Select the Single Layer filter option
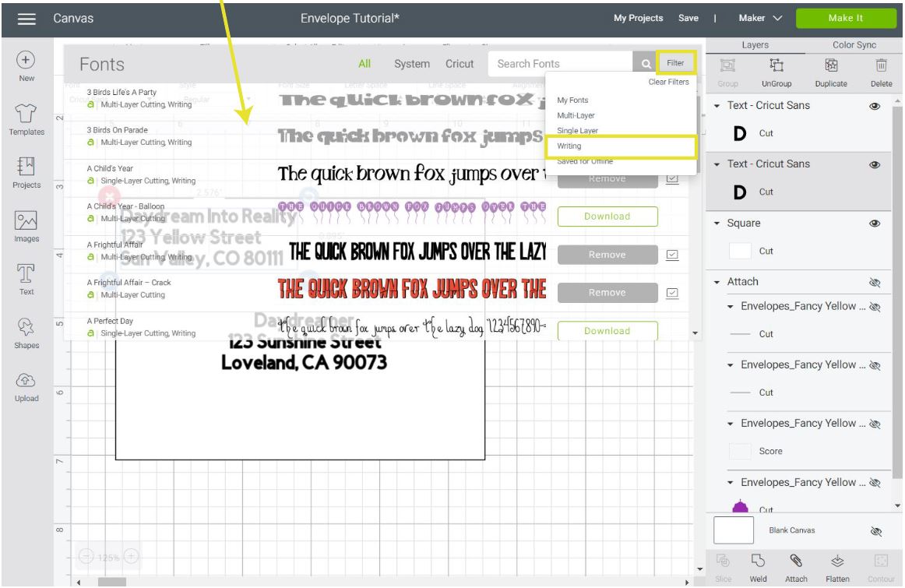 [x=577, y=130]
